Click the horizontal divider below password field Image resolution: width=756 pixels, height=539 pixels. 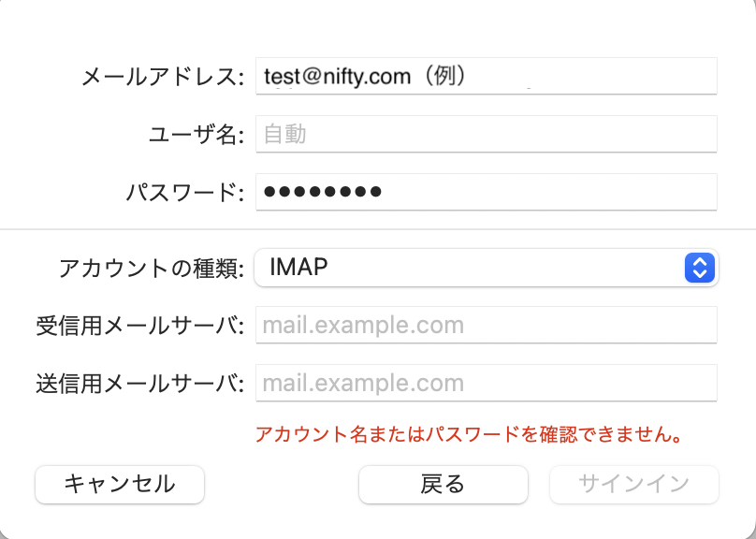[378, 228]
